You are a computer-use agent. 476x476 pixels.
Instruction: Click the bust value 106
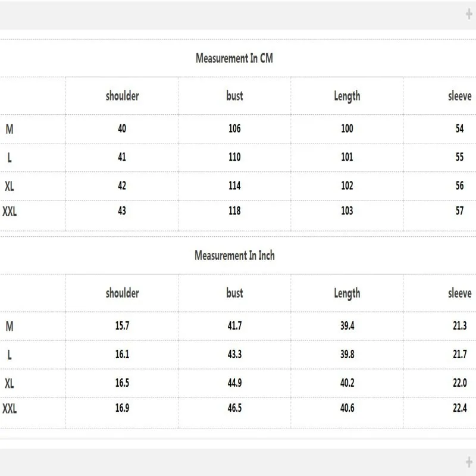[x=234, y=129]
